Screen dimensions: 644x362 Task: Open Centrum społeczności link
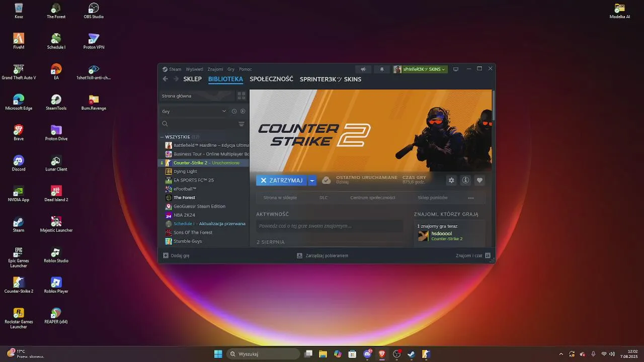click(373, 198)
